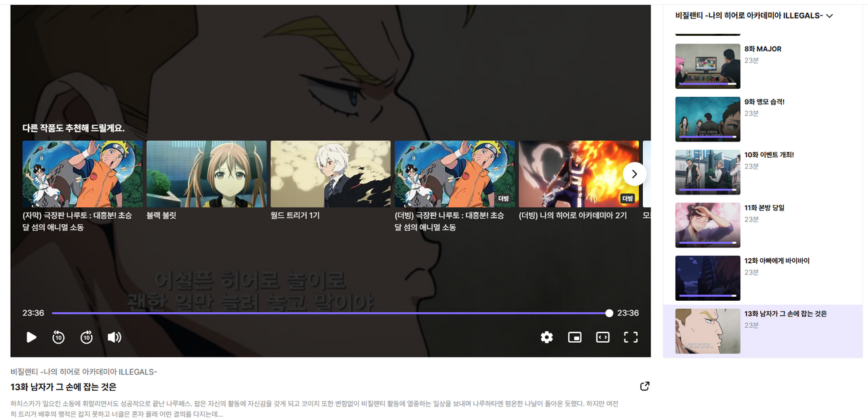
Task: Rewind 10 seconds with the back icon
Action: (x=58, y=337)
